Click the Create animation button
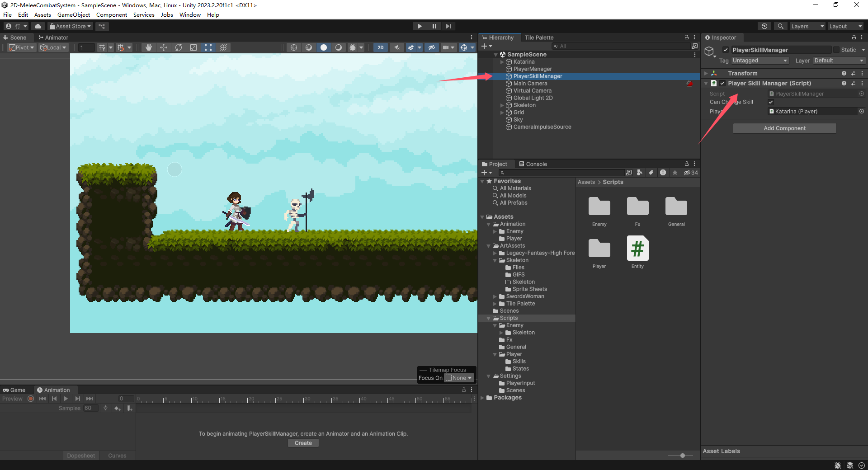The width and height of the screenshot is (868, 470). [303, 443]
